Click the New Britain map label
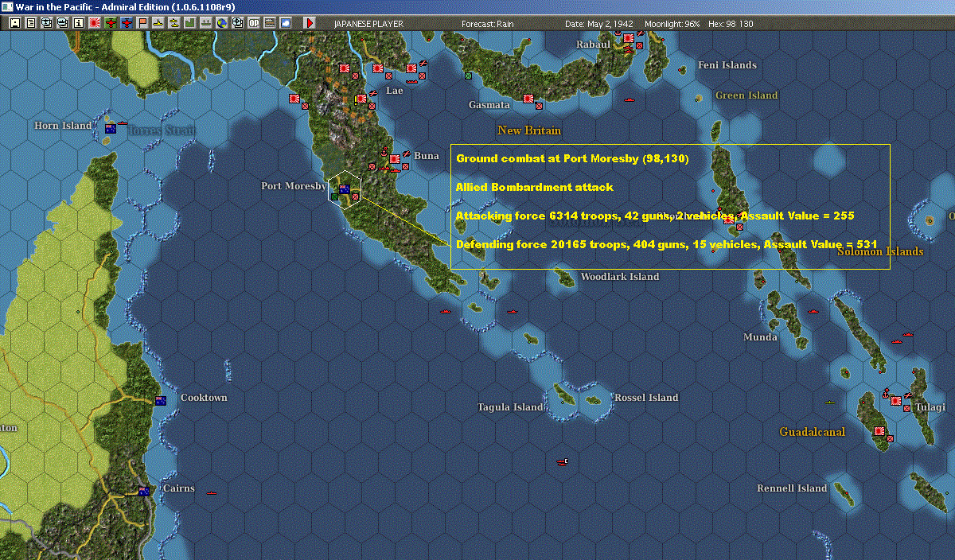This screenshot has height=560, width=955. 529,130
